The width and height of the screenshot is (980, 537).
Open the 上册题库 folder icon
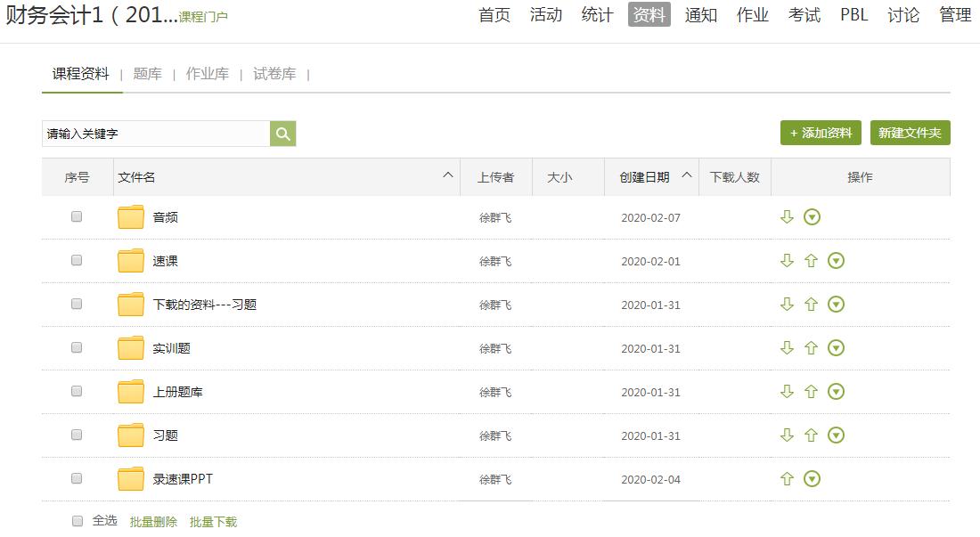[x=131, y=392]
